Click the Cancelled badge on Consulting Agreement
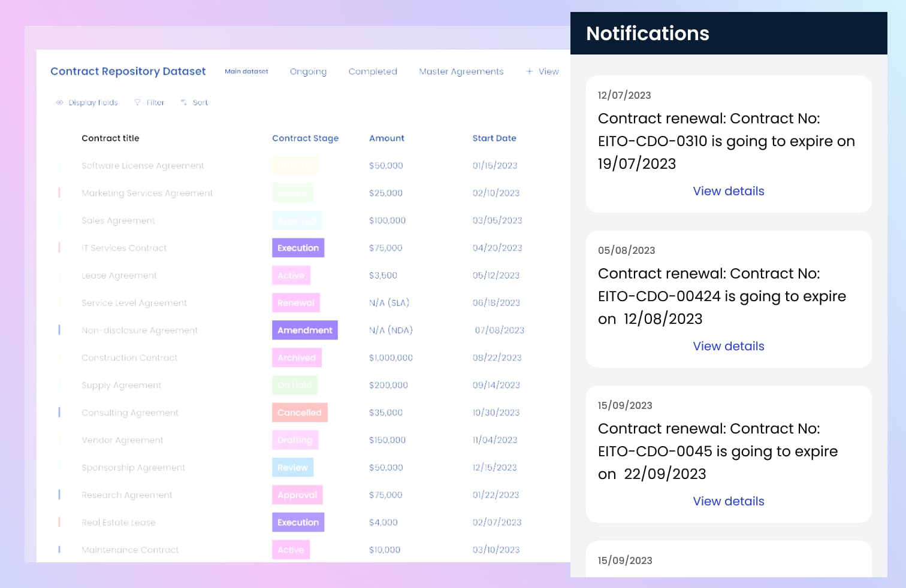 point(299,413)
